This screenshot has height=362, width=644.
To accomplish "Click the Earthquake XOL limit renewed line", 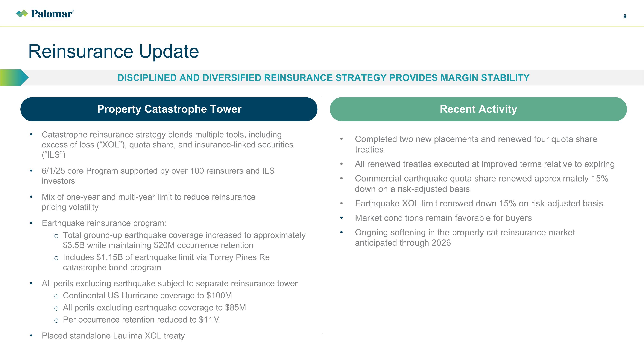I will (x=479, y=203).
